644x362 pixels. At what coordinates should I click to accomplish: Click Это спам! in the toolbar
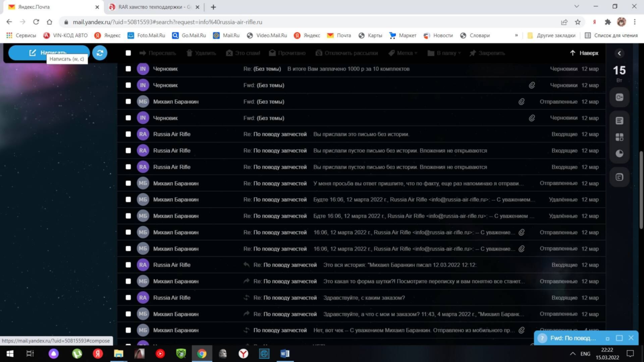click(x=243, y=53)
